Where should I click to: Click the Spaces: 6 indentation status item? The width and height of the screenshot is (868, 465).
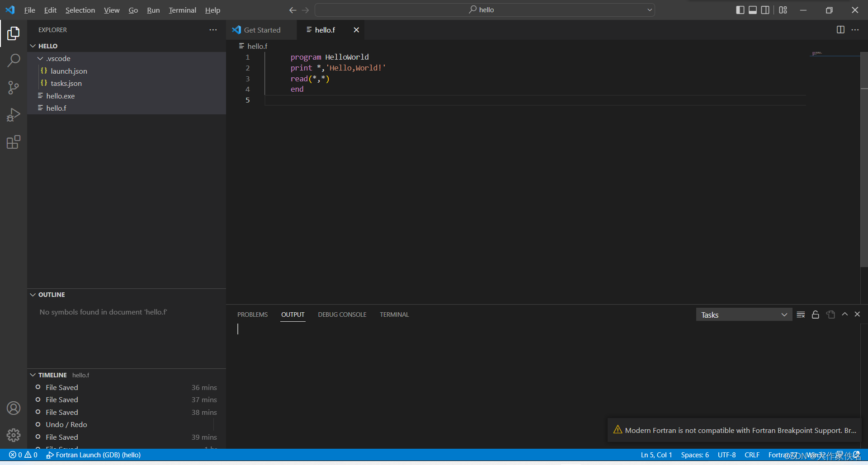[695, 455]
